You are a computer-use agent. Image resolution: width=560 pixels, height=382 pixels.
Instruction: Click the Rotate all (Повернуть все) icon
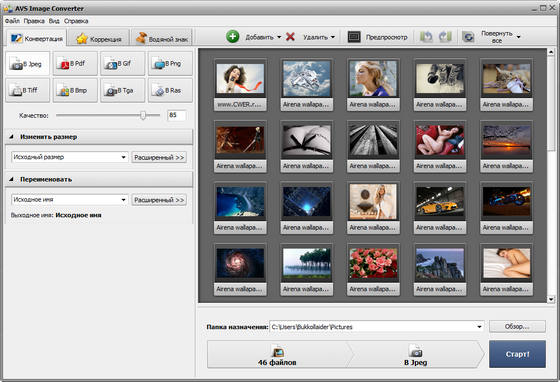point(468,36)
